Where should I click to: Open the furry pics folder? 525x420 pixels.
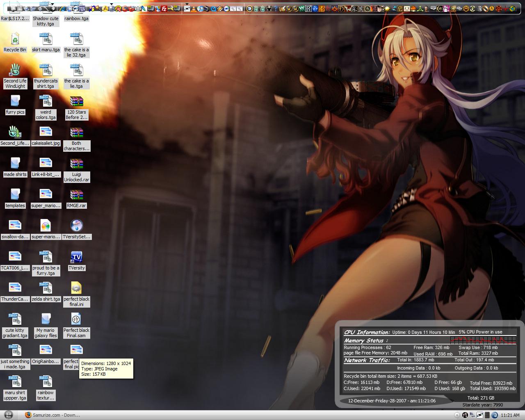[x=15, y=105]
